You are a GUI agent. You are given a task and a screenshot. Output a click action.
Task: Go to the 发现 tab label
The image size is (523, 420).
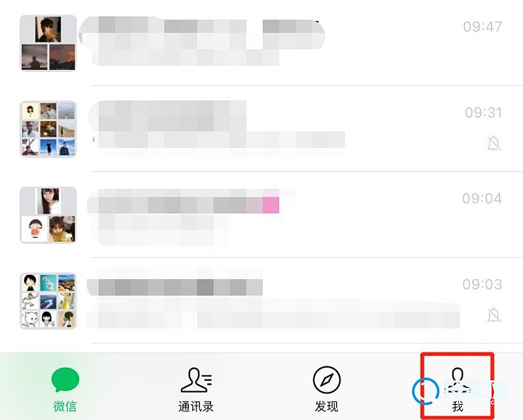coord(326,406)
